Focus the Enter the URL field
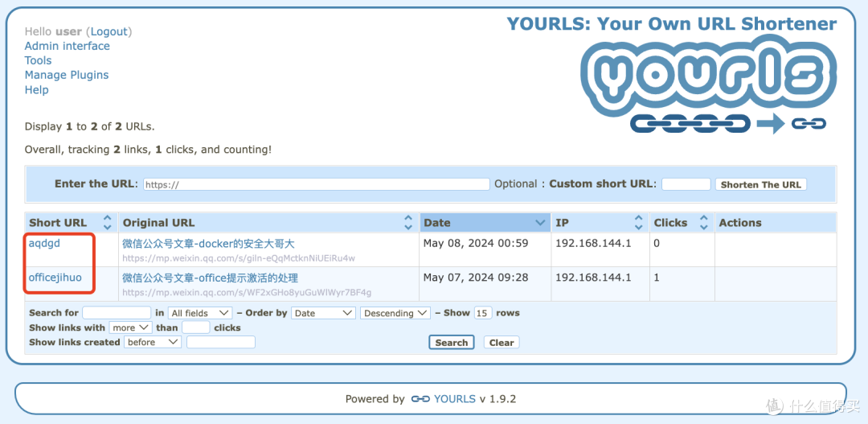 pyautogui.click(x=317, y=184)
